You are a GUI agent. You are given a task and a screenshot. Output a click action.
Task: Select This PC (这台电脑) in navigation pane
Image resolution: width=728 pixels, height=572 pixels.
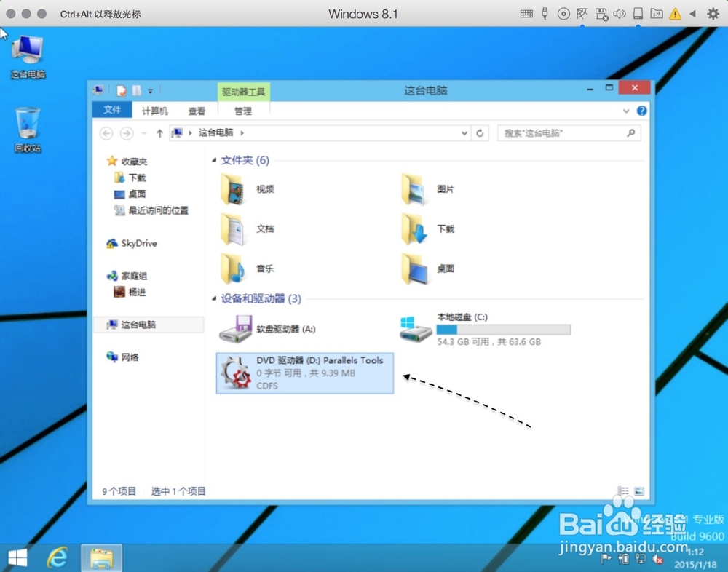(149, 325)
